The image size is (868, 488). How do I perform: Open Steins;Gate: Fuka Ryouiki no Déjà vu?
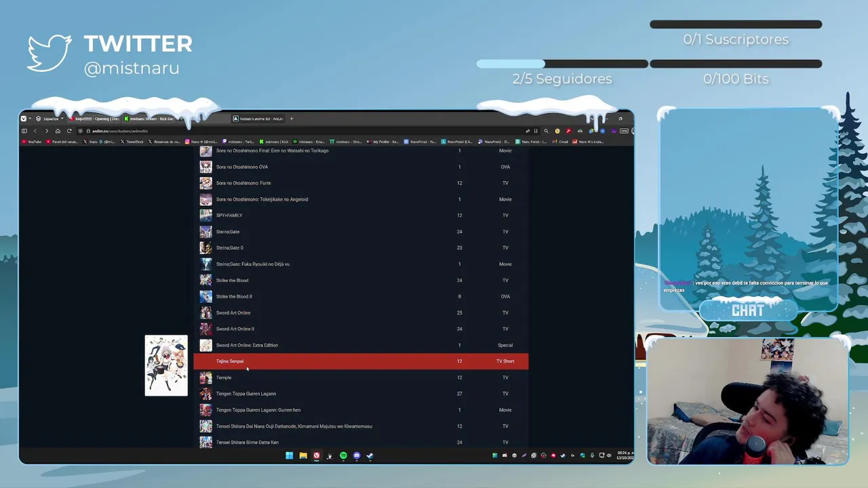[253, 264]
